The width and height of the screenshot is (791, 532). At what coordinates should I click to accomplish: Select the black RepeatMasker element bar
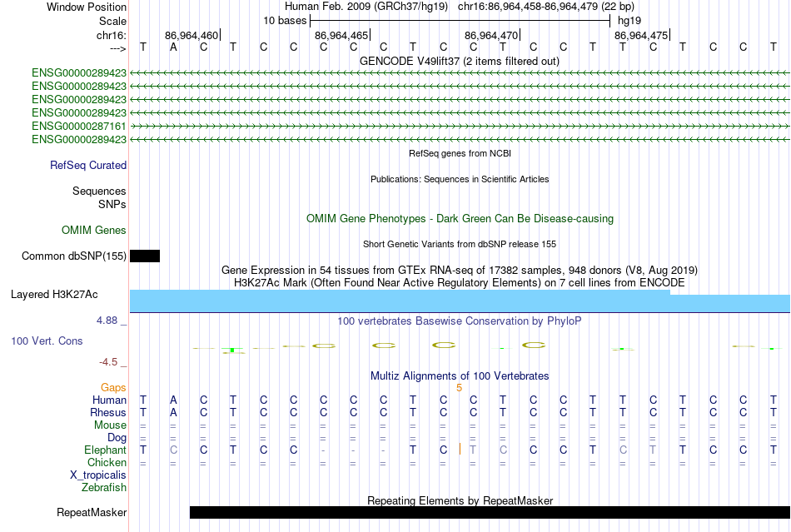pyautogui.click(x=490, y=512)
